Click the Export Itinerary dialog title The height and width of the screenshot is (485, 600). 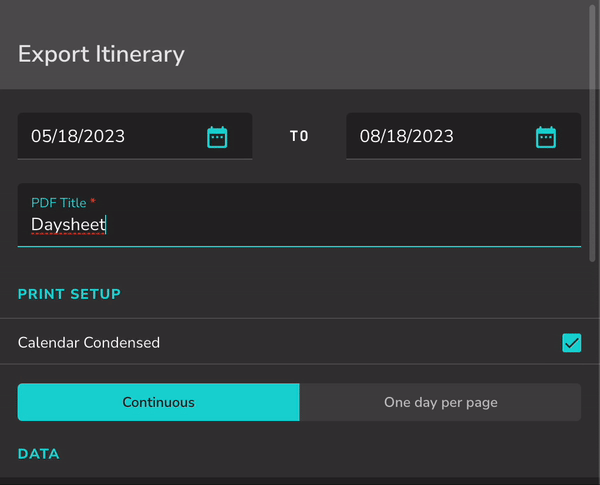click(x=101, y=54)
